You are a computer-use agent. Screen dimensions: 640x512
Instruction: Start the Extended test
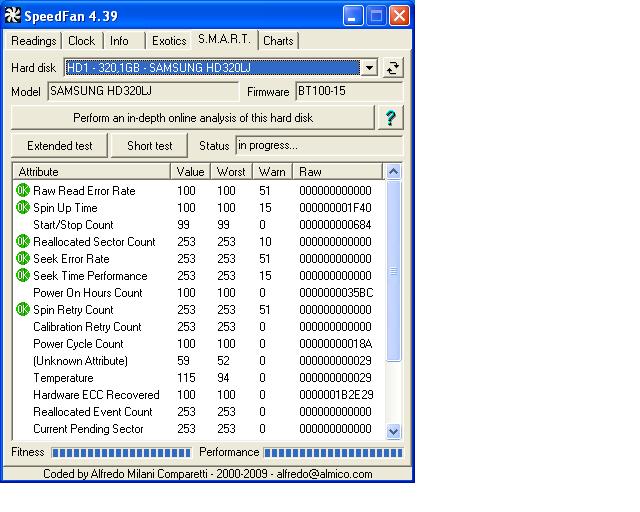click(60, 146)
